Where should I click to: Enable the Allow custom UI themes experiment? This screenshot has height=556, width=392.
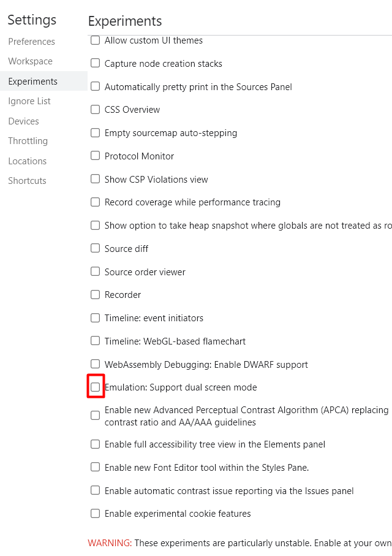click(x=95, y=39)
